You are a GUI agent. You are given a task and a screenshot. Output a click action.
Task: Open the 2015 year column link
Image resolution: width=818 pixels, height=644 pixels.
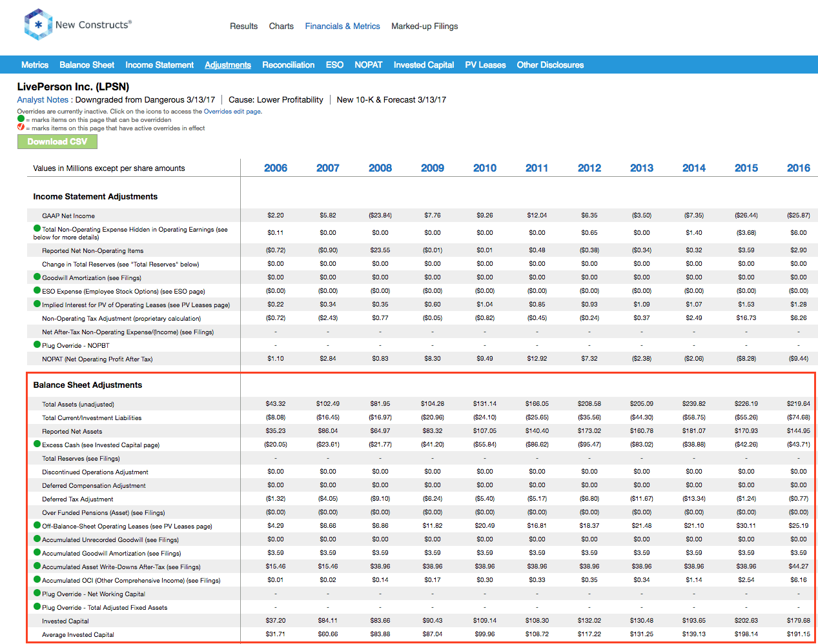coord(746,168)
